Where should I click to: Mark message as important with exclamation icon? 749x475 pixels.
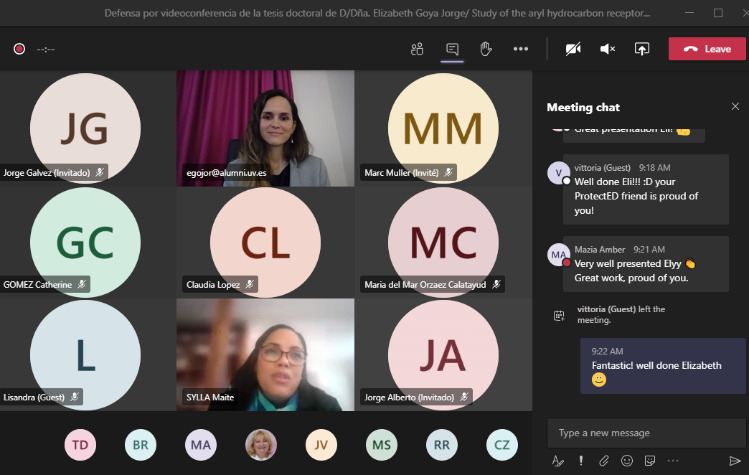click(x=581, y=461)
